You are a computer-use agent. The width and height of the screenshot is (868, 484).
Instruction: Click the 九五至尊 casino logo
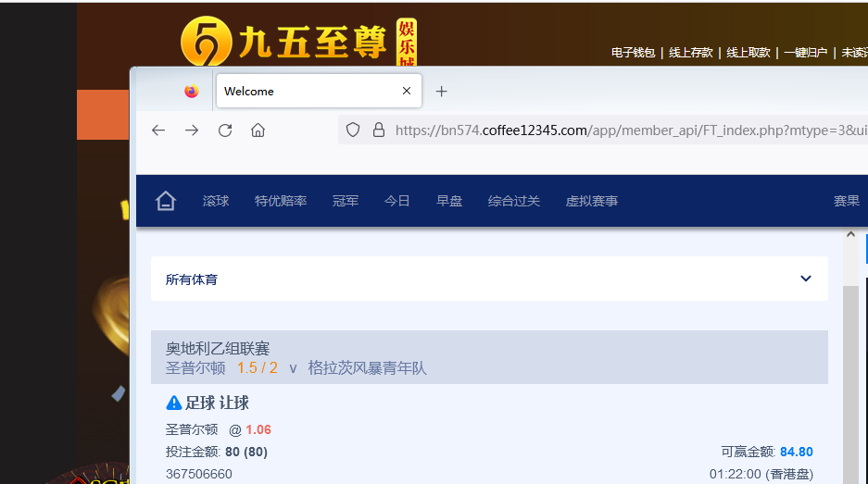[299, 42]
